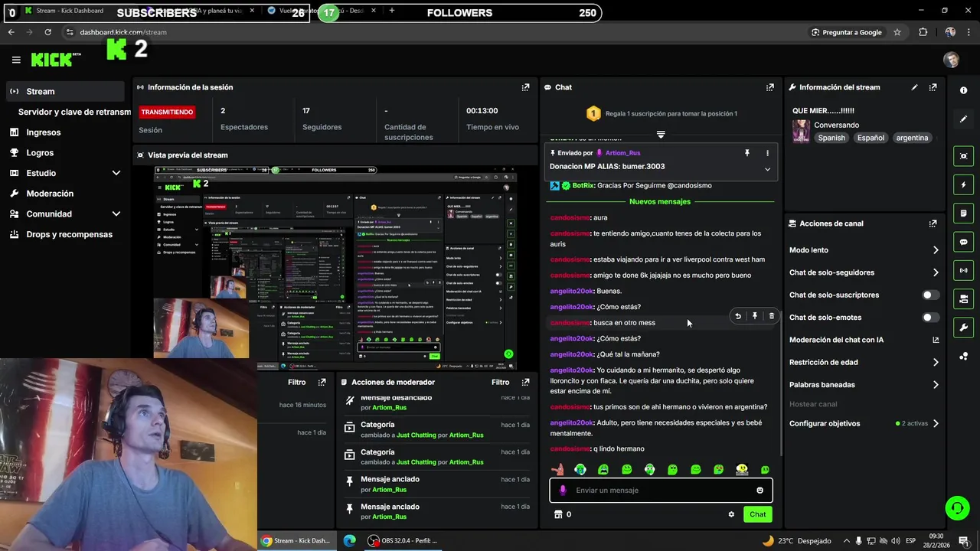Click the argentina tag chip

pyautogui.click(x=912, y=138)
